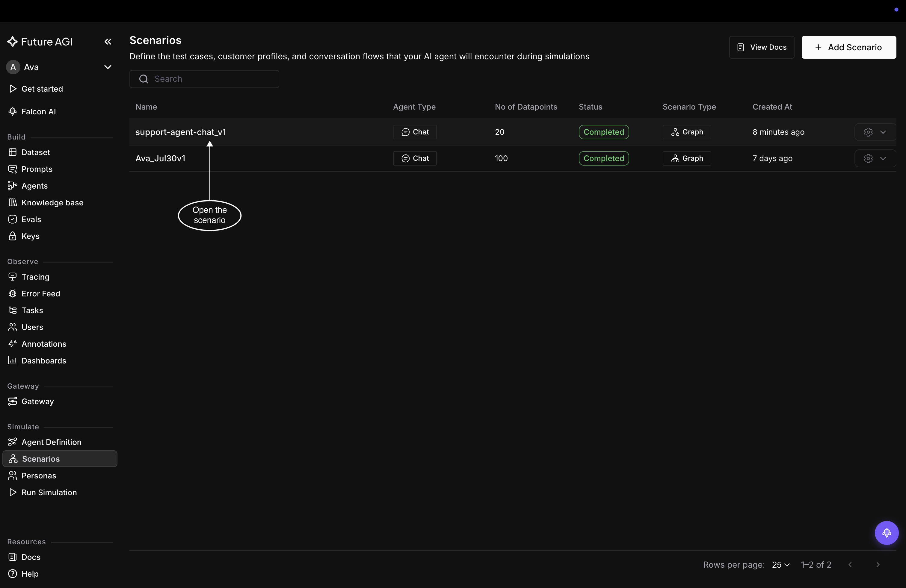Click the Run Simulation play icon
906x588 pixels.
(x=13, y=492)
